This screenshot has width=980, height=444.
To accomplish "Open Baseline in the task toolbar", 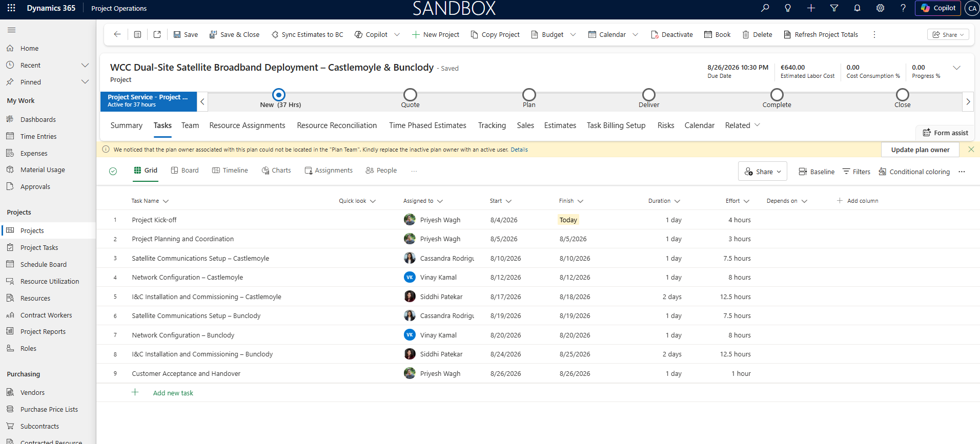I will 816,172.
